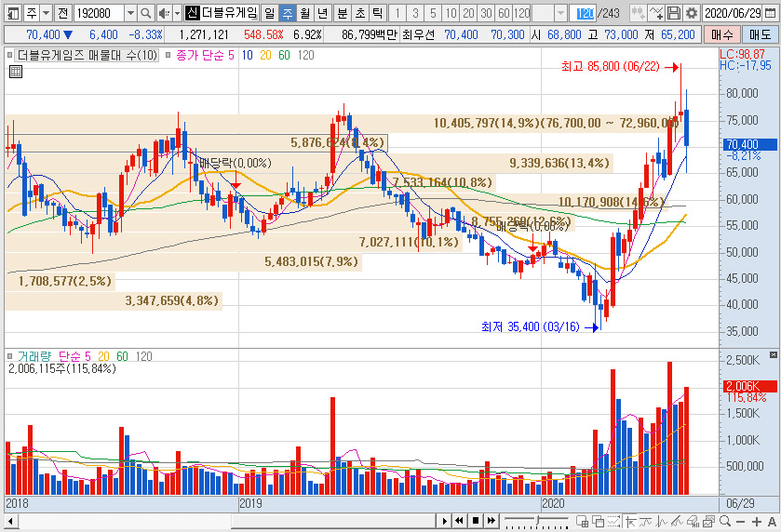Click the grid table icon below indicator label
781x532 pixels.
coord(16,72)
